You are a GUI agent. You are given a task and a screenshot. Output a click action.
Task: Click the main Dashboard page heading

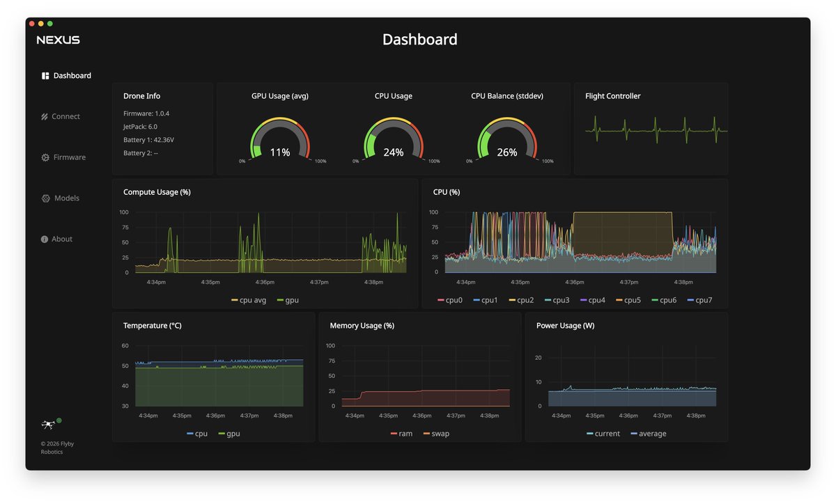tap(420, 40)
